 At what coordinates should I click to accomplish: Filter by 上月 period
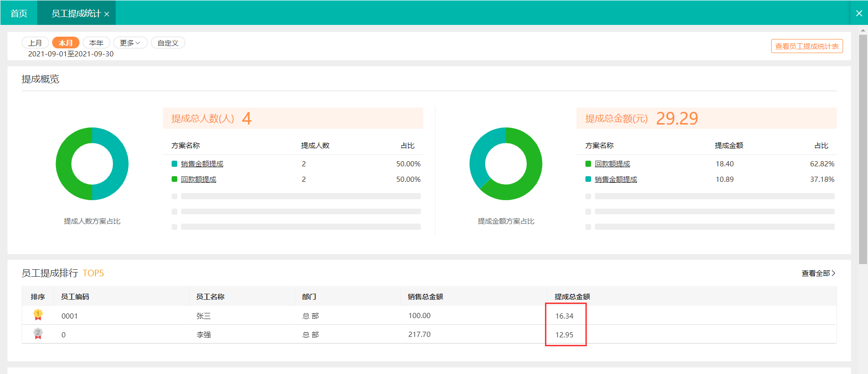click(35, 43)
